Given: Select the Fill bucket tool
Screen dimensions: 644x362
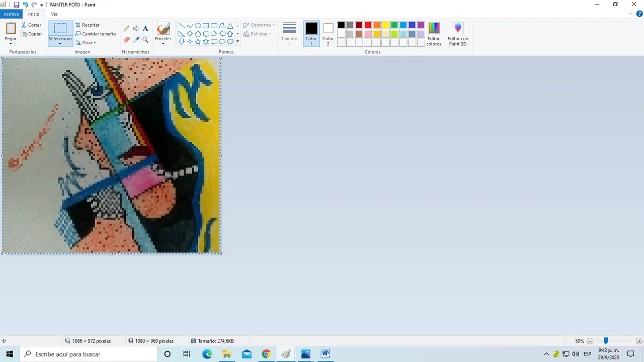Looking at the screenshot, I should [136, 29].
